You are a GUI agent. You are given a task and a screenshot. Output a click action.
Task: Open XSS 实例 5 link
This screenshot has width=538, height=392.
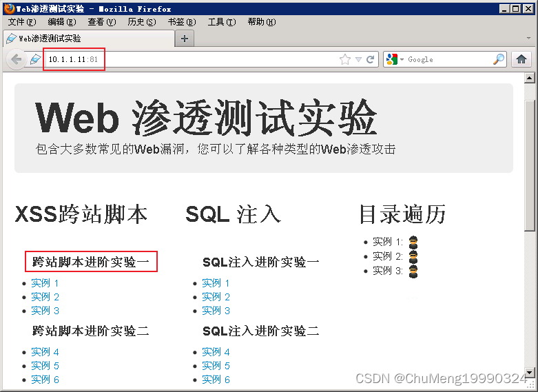coord(45,366)
